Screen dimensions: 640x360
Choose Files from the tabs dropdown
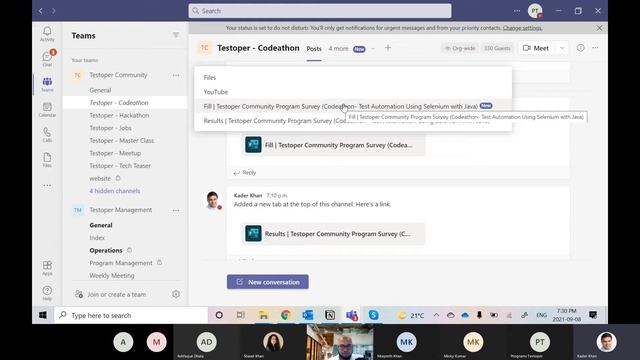pos(353,77)
